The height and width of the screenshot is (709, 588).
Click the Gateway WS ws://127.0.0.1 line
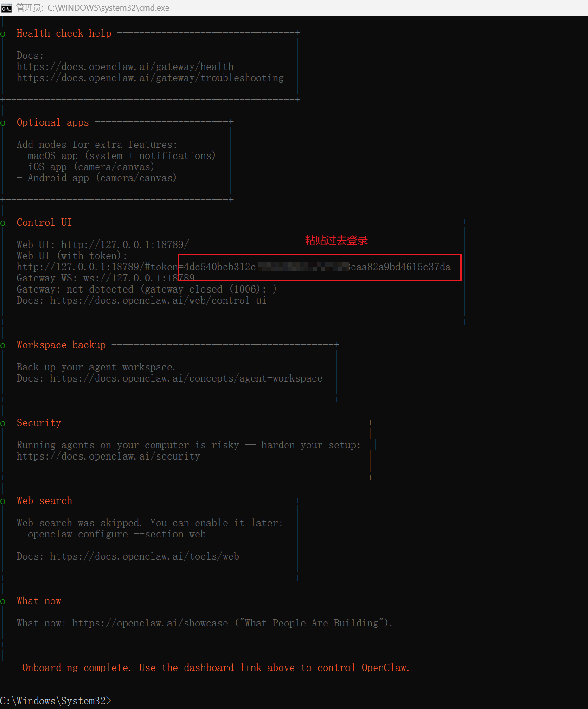point(106,278)
